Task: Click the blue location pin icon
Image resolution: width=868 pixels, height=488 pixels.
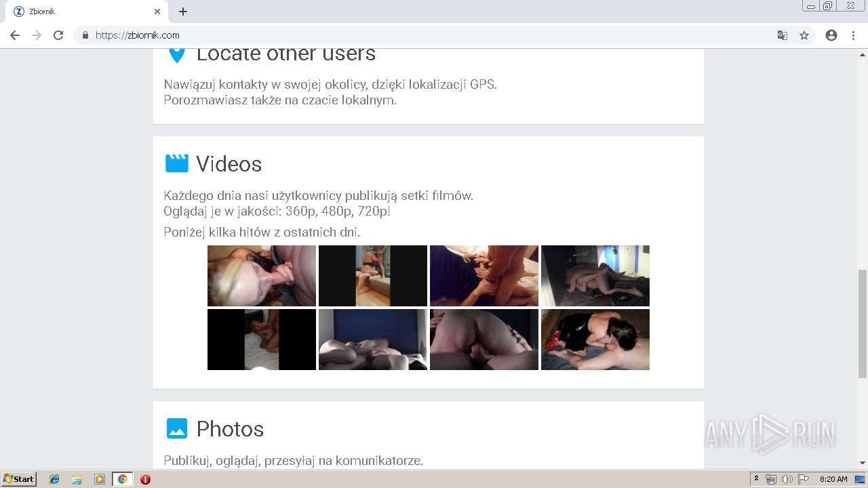Action: [x=177, y=54]
